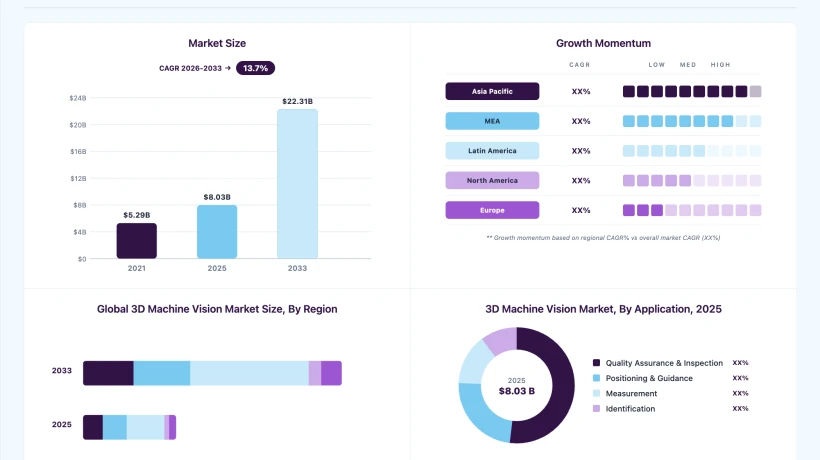
Task: Select the Latin America region label
Action: coord(492,151)
